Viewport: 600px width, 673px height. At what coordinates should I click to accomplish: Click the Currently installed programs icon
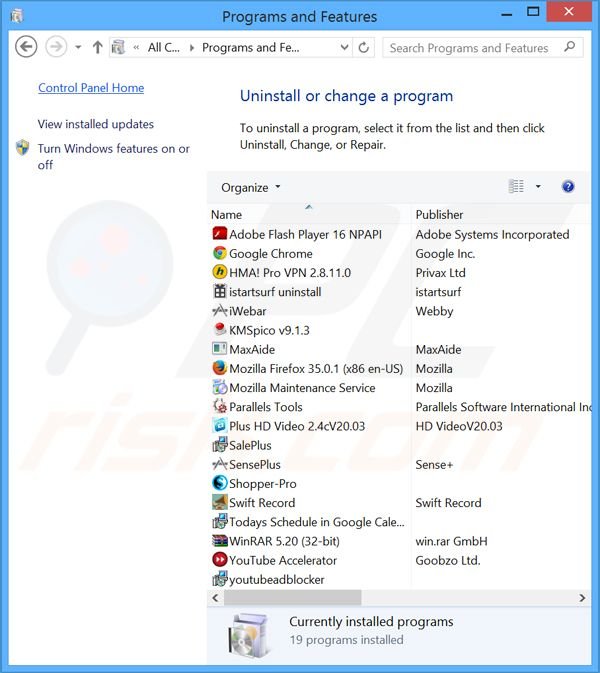point(249,636)
